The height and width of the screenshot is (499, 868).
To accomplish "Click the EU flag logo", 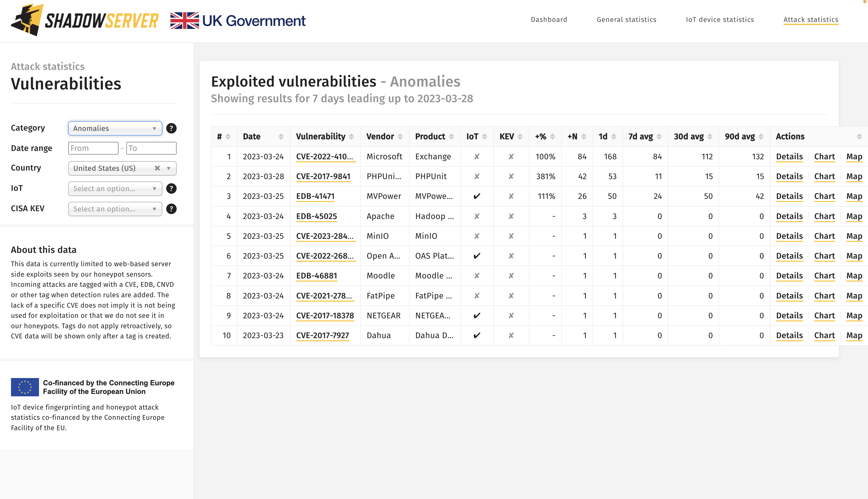I will pyautogui.click(x=25, y=387).
